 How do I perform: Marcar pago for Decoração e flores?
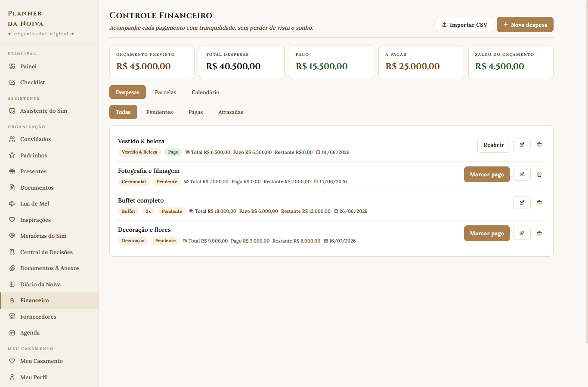click(x=487, y=233)
